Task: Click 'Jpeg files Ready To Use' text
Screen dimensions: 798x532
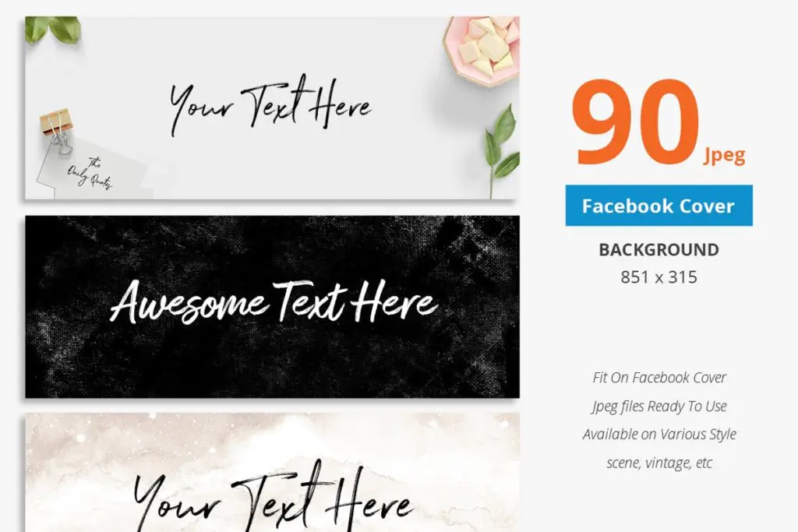Action: click(x=659, y=406)
